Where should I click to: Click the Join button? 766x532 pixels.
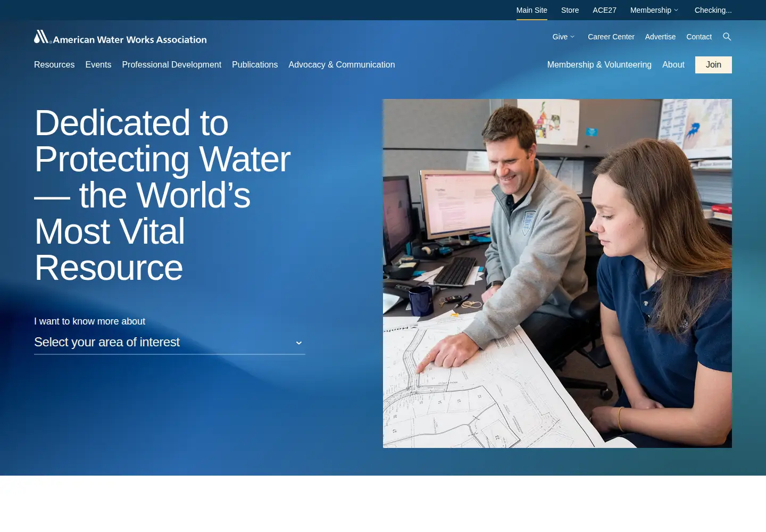coord(713,65)
